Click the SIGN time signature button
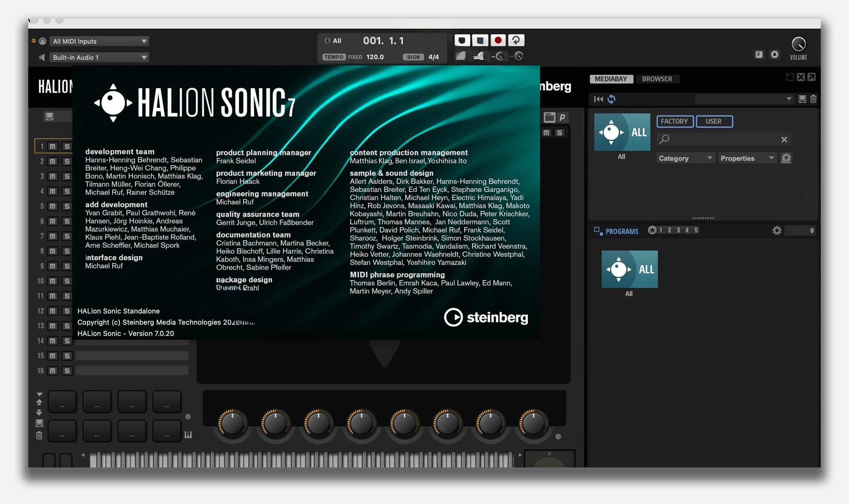849x504 pixels. (x=413, y=57)
